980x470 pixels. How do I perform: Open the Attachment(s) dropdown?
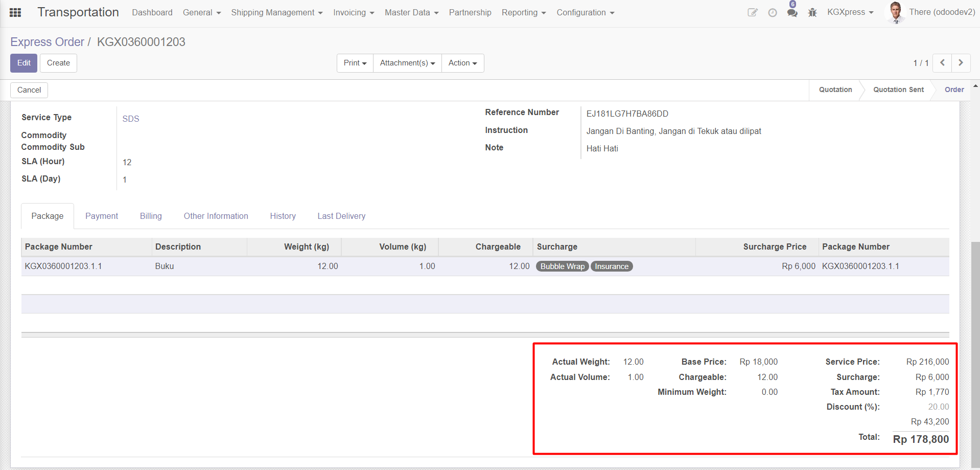click(x=407, y=63)
